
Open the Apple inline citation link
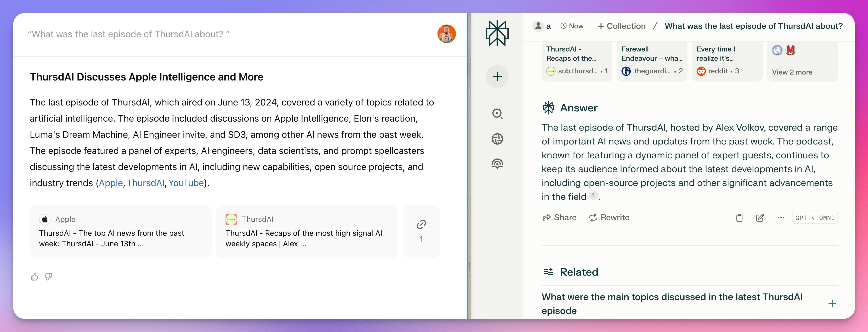111,183
